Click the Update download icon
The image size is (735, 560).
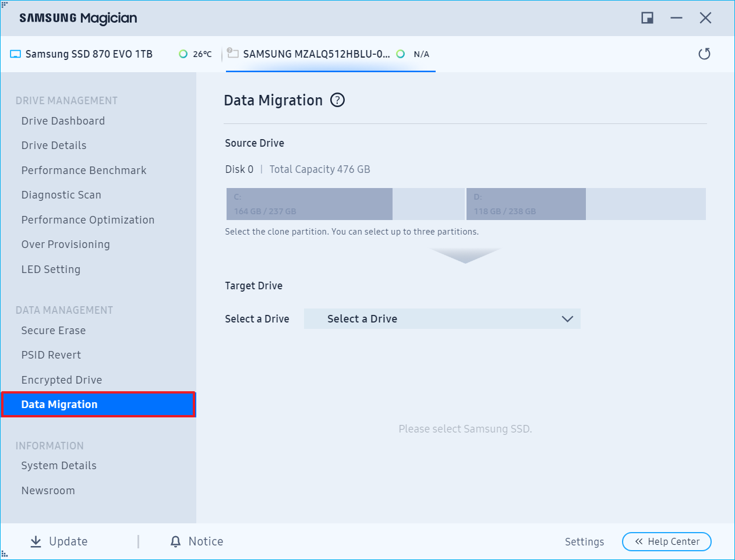[x=35, y=541]
